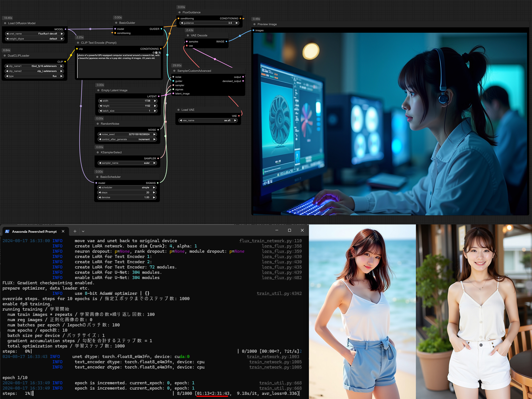Open the terminal tab dropdown chevron

tap(83, 231)
